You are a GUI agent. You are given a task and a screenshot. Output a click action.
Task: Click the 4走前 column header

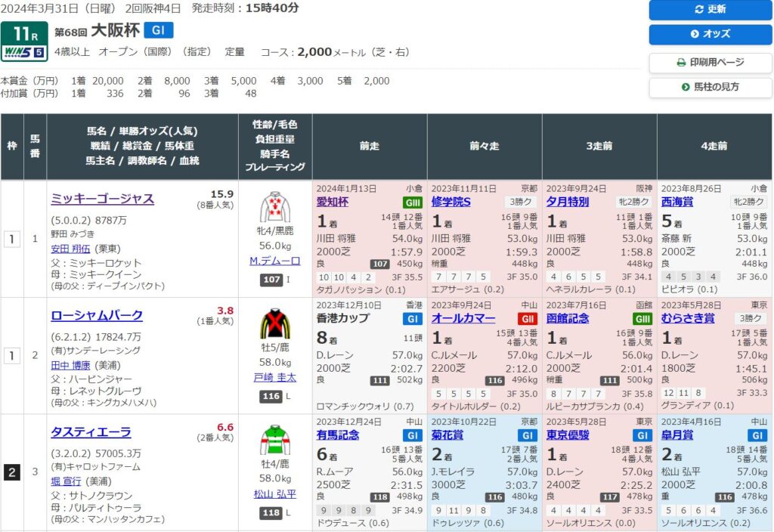point(714,146)
